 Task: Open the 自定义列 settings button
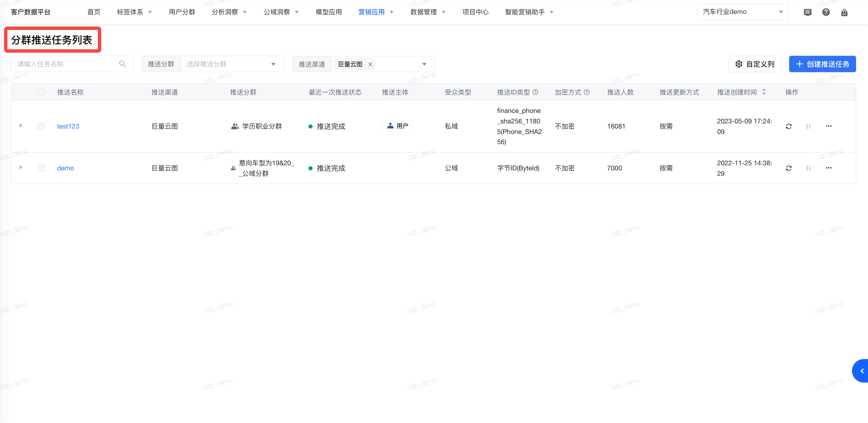(755, 64)
